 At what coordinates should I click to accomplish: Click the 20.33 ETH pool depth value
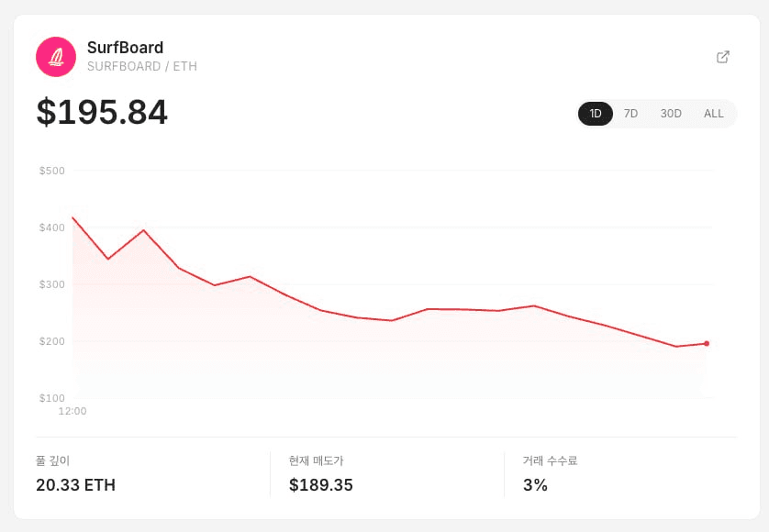tap(75, 485)
